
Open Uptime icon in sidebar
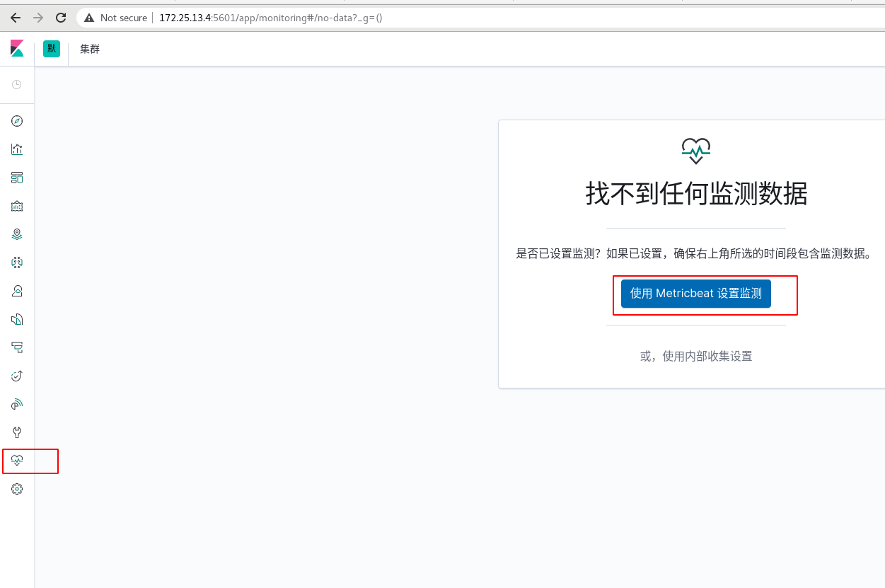[x=17, y=376]
